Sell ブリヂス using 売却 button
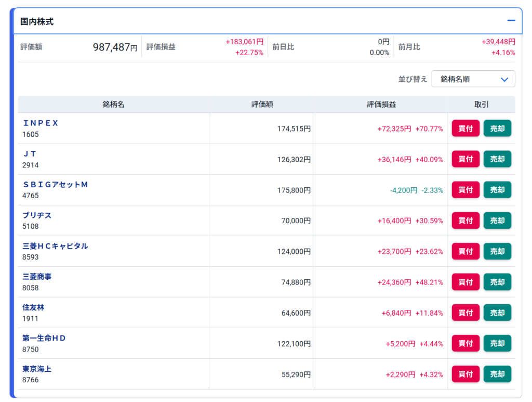This screenshot has height=402, width=532. (497, 221)
